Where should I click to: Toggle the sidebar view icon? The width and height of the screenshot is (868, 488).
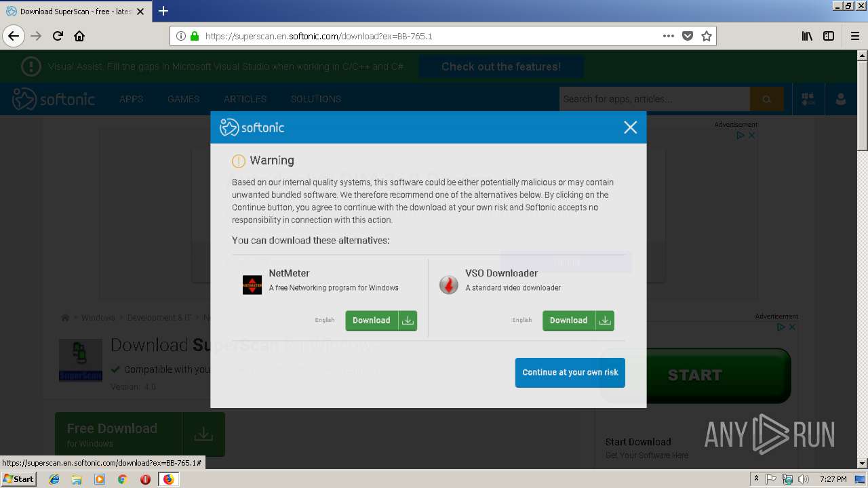829,36
